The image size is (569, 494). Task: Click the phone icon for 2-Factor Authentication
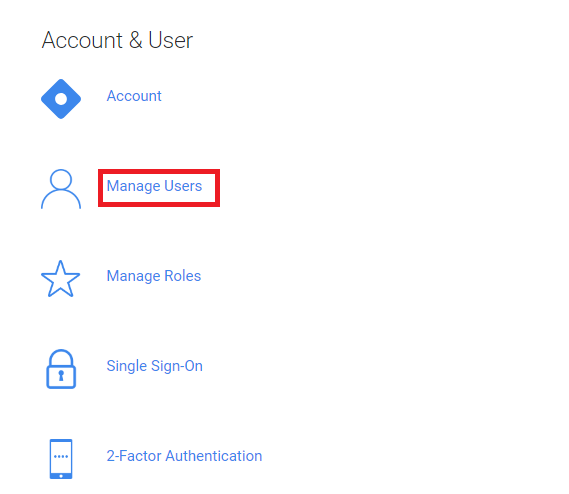61,459
